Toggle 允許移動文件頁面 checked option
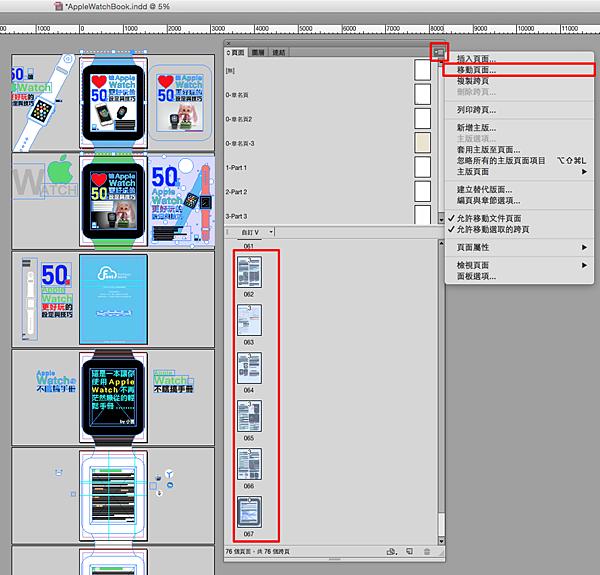Image resolution: width=600 pixels, height=575 pixels. [x=519, y=218]
